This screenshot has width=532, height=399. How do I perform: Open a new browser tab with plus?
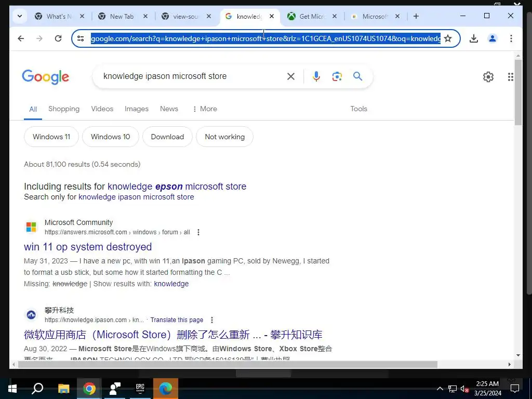[416, 16]
